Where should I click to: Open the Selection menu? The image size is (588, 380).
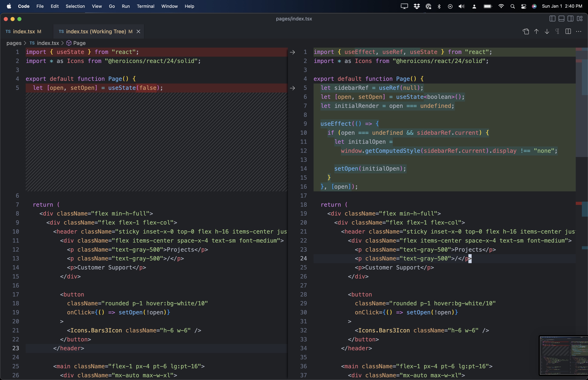(x=75, y=6)
